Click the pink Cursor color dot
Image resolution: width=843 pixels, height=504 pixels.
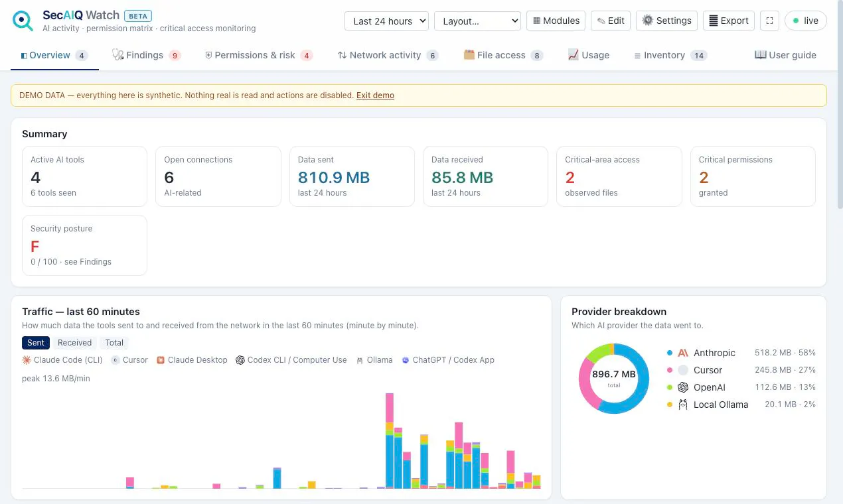tap(670, 370)
